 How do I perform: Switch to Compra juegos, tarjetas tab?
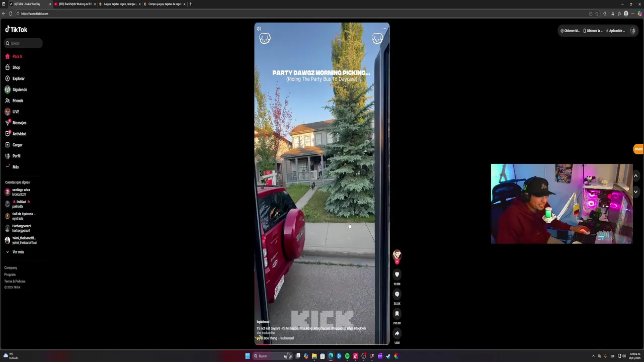pyautogui.click(x=164, y=4)
